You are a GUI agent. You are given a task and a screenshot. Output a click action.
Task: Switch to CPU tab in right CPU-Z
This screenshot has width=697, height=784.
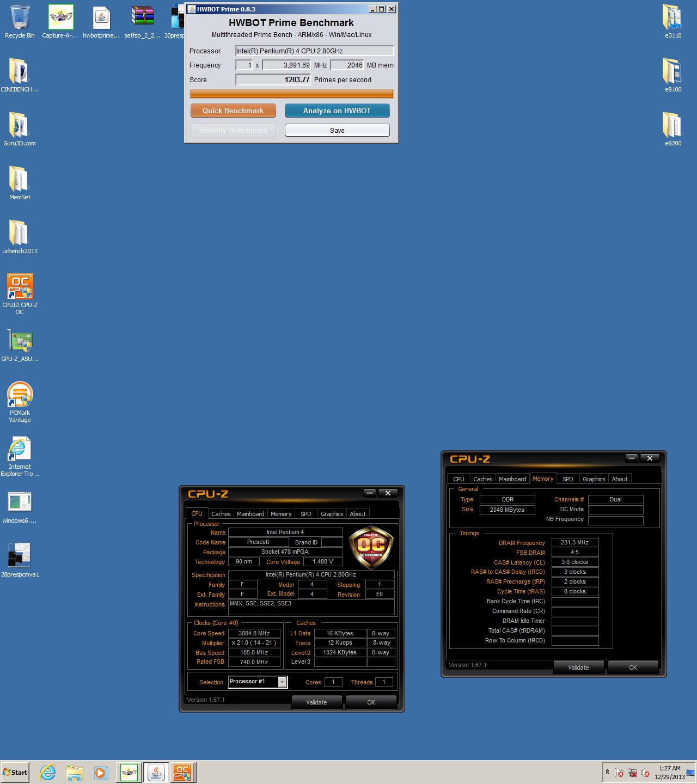(x=458, y=479)
